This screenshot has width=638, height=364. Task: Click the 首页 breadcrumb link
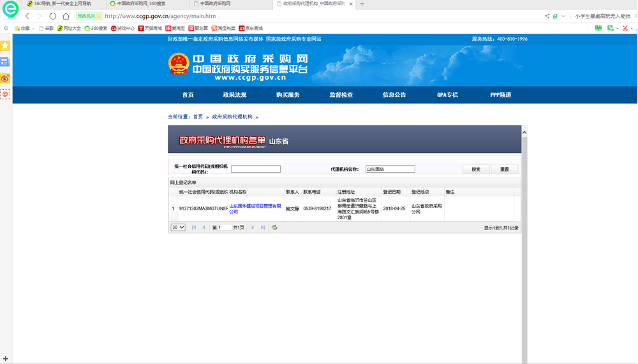click(x=198, y=117)
